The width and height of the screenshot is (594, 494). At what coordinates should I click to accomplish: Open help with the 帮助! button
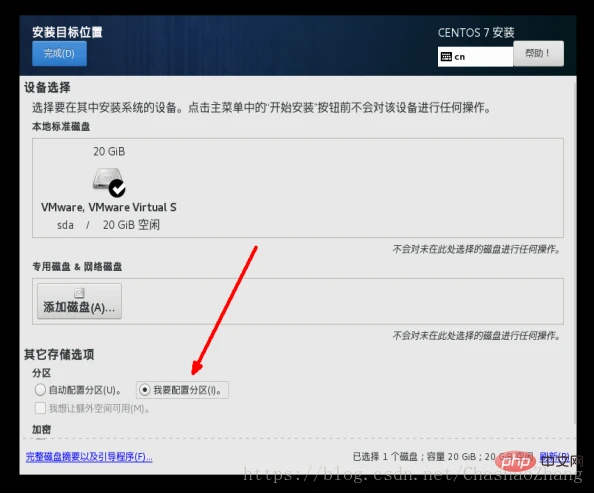coord(538,53)
